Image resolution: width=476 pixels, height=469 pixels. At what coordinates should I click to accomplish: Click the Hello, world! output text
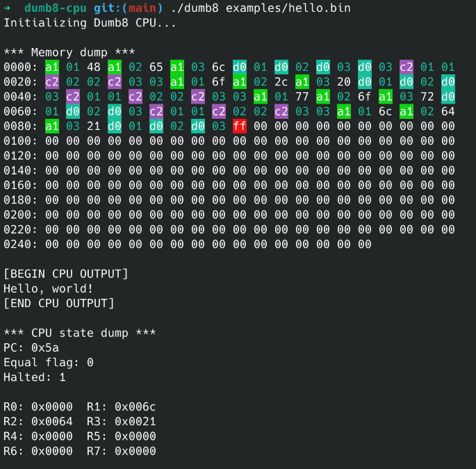48,288
